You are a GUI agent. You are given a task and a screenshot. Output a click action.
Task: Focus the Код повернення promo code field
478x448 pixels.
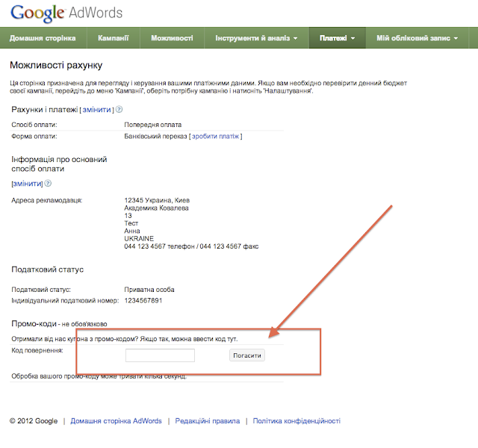pos(160,355)
